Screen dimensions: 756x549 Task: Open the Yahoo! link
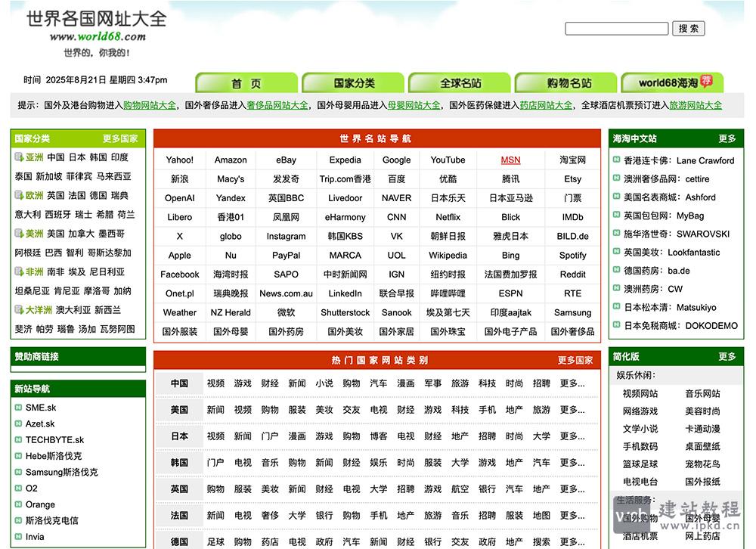click(x=179, y=160)
